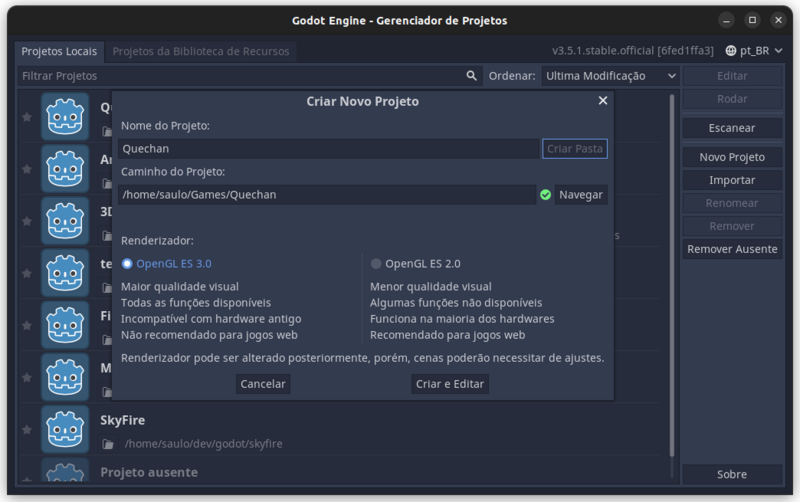800x502 pixels.
Task: Select OpenGL ES 3.0 renderer
Action: coord(166,264)
